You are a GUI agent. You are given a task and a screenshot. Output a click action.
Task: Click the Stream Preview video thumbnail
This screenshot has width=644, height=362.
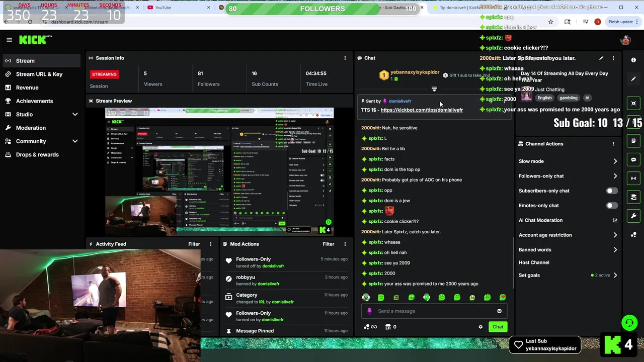(219, 171)
